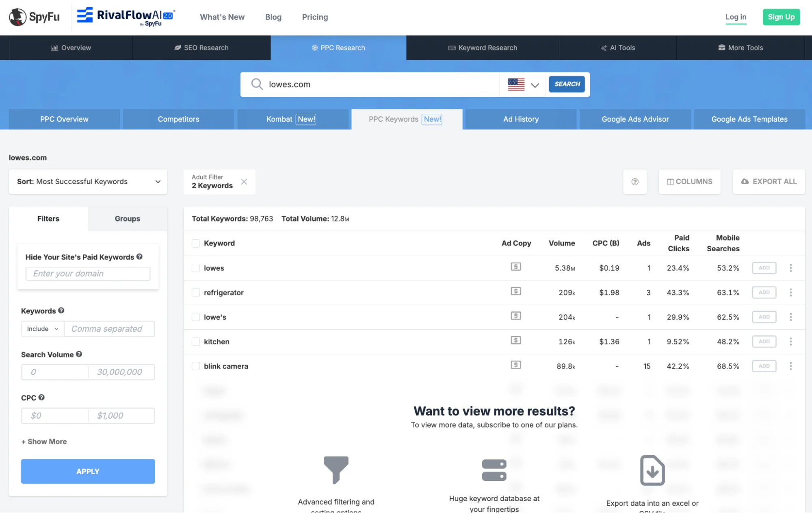Switch to the Competitors tab
The image size is (812, 513).
pyautogui.click(x=178, y=119)
